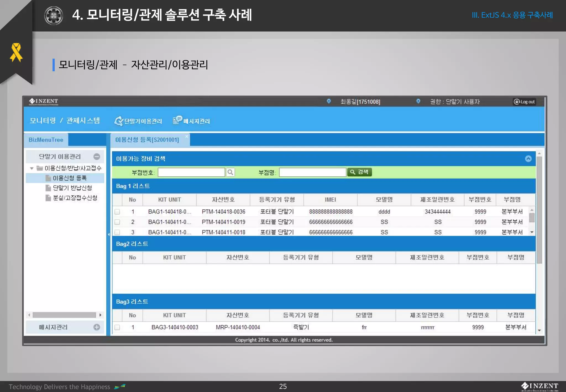Sort Bag 1 list by 자산번호
566x392 pixels.
click(223, 200)
